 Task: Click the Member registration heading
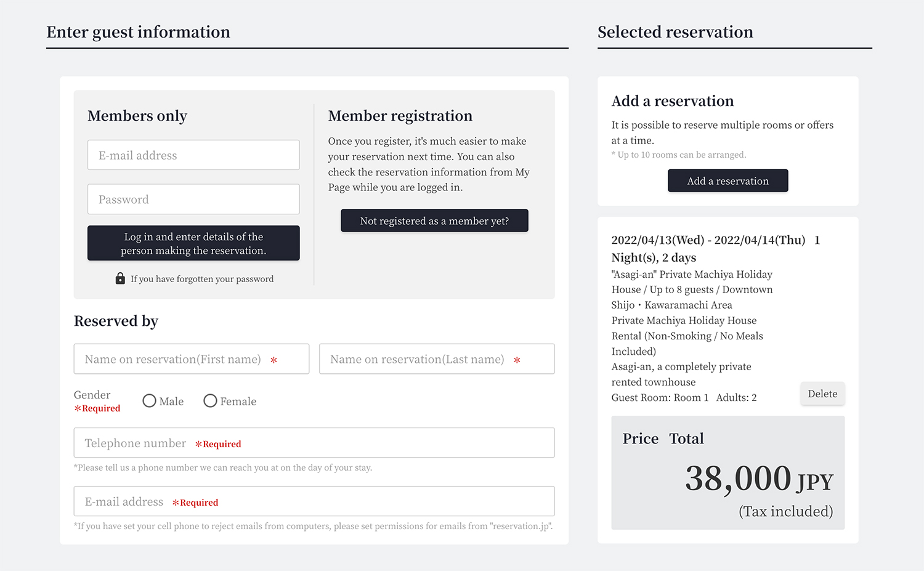(x=400, y=116)
